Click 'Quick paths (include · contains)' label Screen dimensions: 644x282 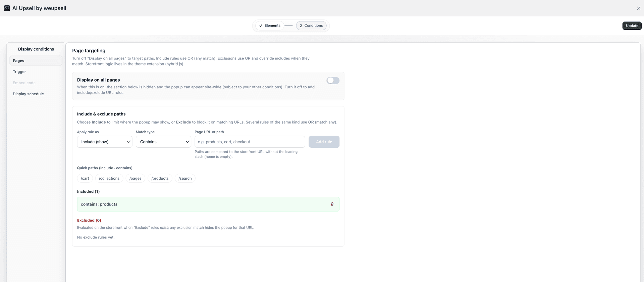[105, 168]
